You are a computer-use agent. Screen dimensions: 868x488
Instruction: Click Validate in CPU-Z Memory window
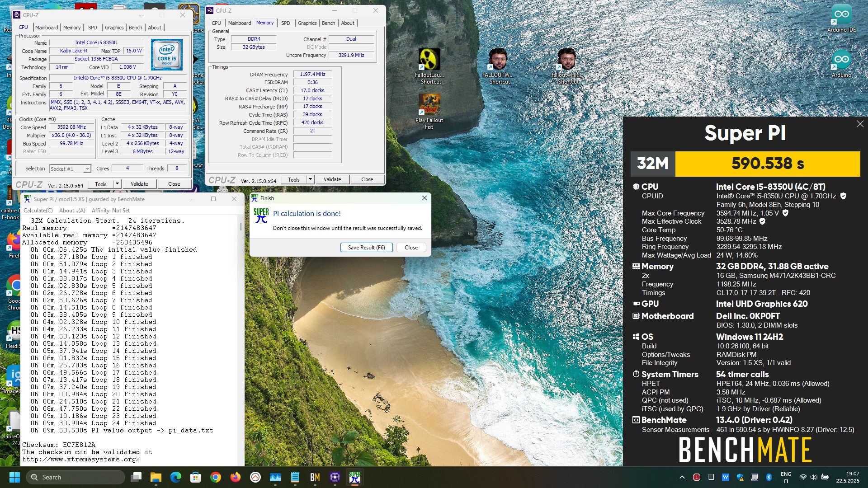[332, 179]
